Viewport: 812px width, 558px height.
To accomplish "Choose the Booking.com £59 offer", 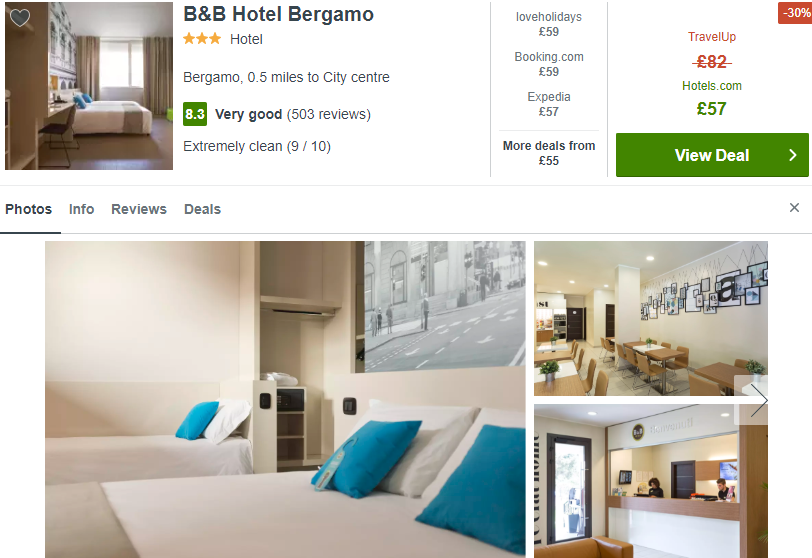I will (x=548, y=64).
